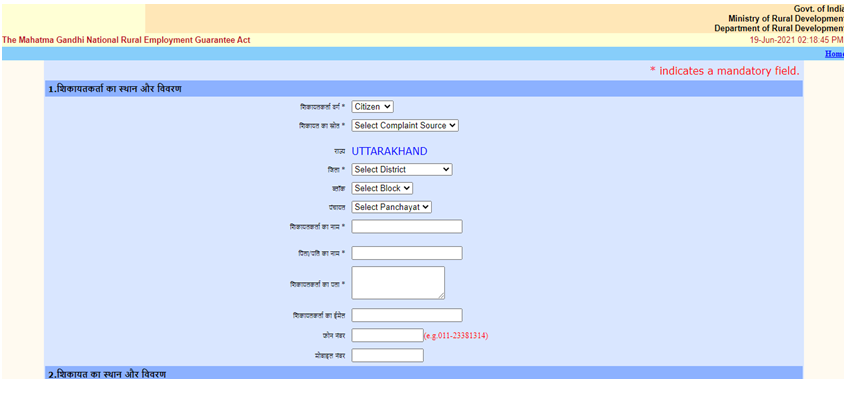Click the UTTARAKHAND state name text
This screenshot has width=849, height=401.
(389, 152)
